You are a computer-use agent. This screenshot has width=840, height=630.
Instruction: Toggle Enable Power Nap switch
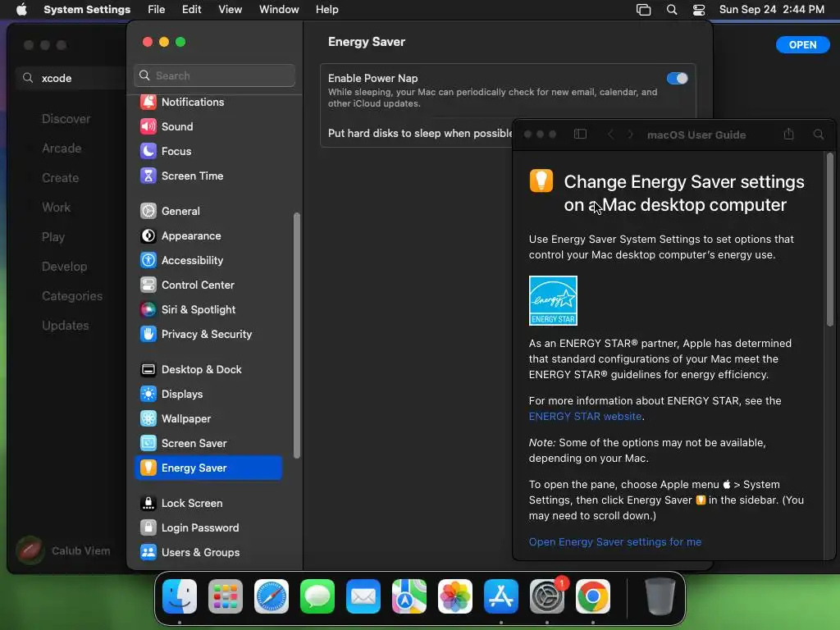[677, 79]
